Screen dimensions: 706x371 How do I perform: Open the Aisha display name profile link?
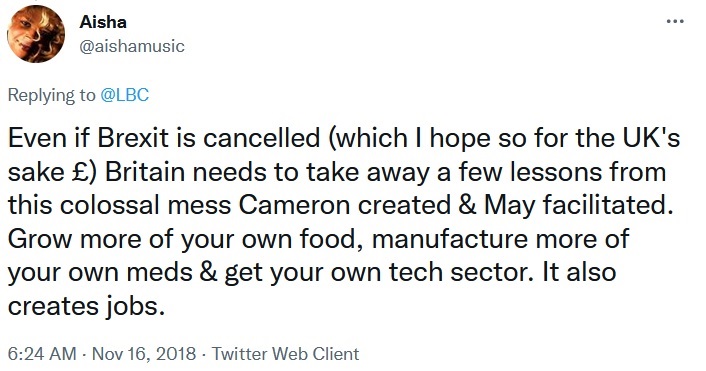(x=103, y=22)
